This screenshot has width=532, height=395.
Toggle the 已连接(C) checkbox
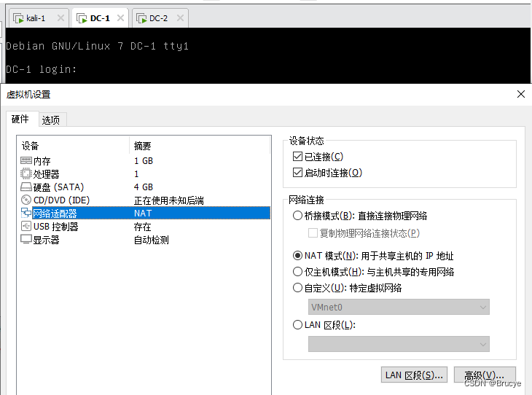coord(297,157)
